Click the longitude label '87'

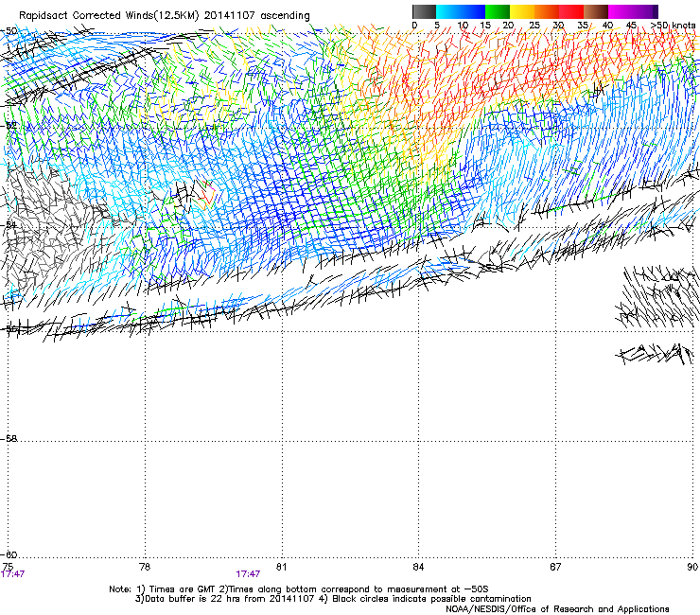coord(555,567)
